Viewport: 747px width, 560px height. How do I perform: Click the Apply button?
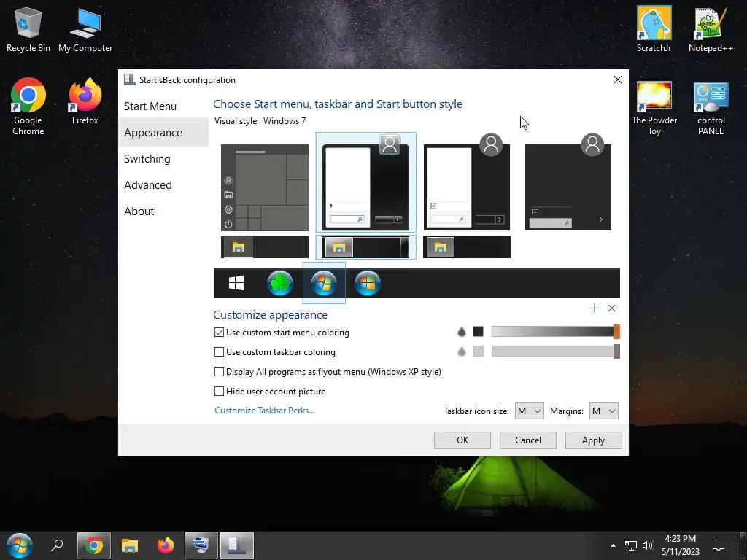(593, 440)
